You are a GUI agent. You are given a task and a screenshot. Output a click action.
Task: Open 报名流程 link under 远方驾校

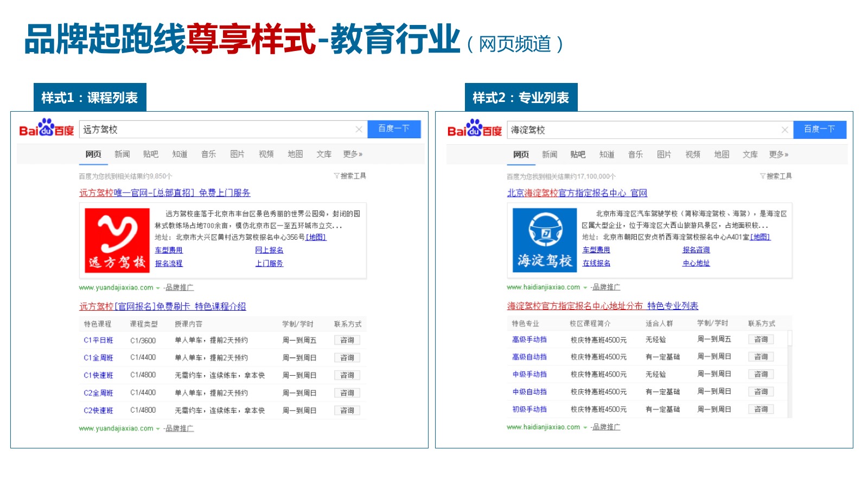169,264
